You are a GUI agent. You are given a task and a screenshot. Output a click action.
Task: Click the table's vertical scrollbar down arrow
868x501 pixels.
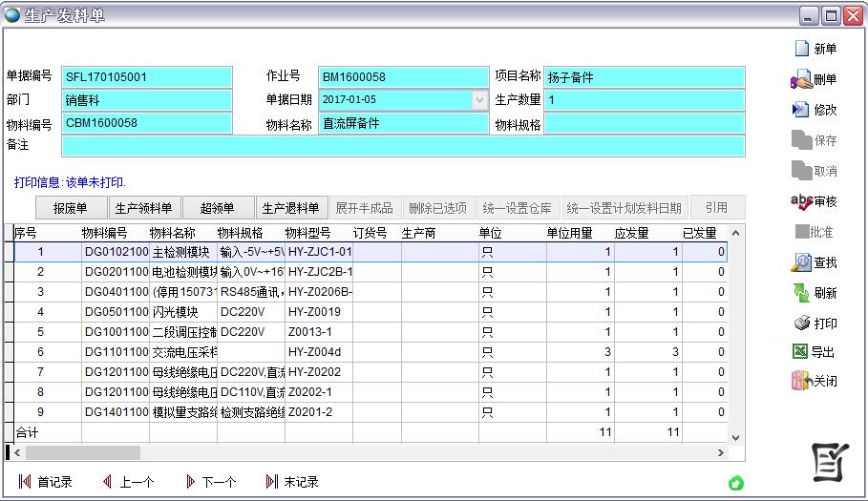point(735,436)
